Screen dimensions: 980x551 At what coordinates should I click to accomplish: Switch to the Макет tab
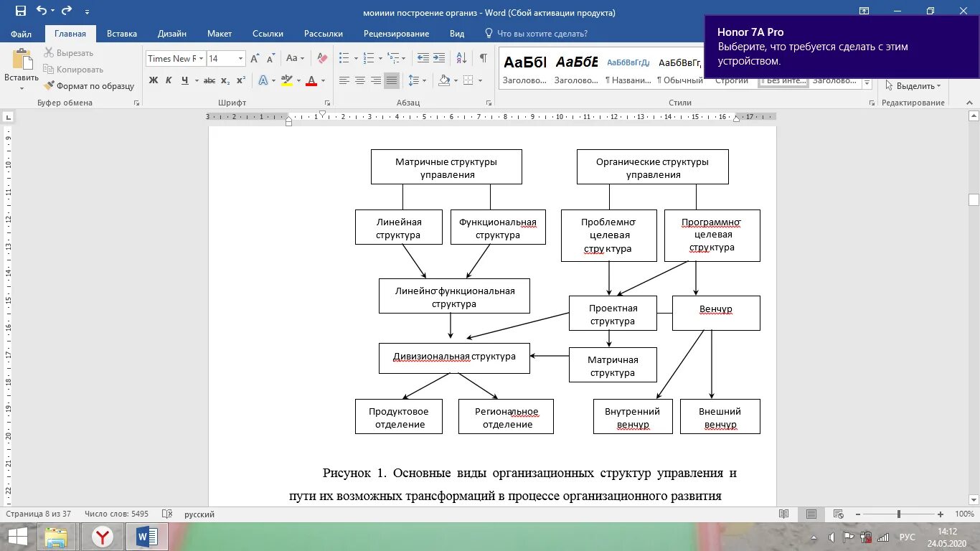[220, 34]
